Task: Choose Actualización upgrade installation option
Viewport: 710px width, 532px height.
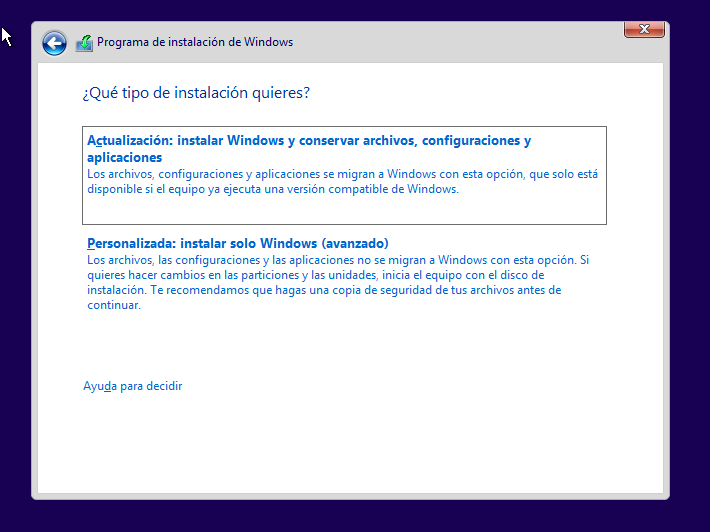Action: pos(344,175)
